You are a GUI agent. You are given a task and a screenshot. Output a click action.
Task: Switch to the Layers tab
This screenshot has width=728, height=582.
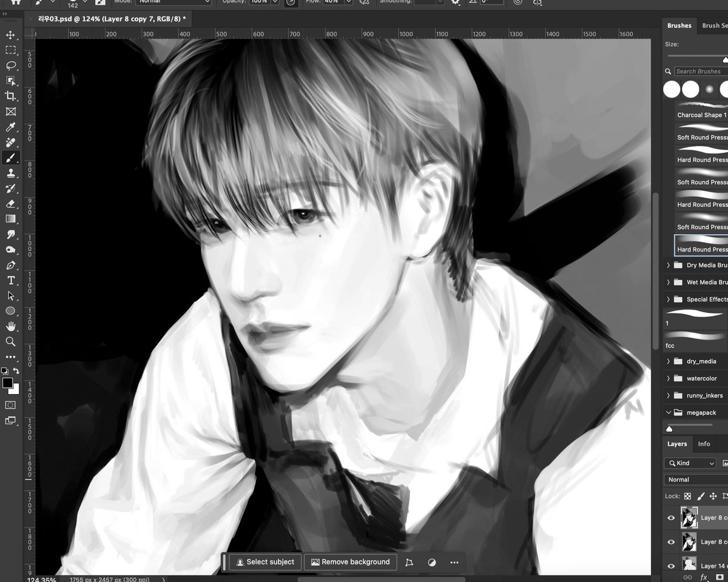[x=677, y=444]
